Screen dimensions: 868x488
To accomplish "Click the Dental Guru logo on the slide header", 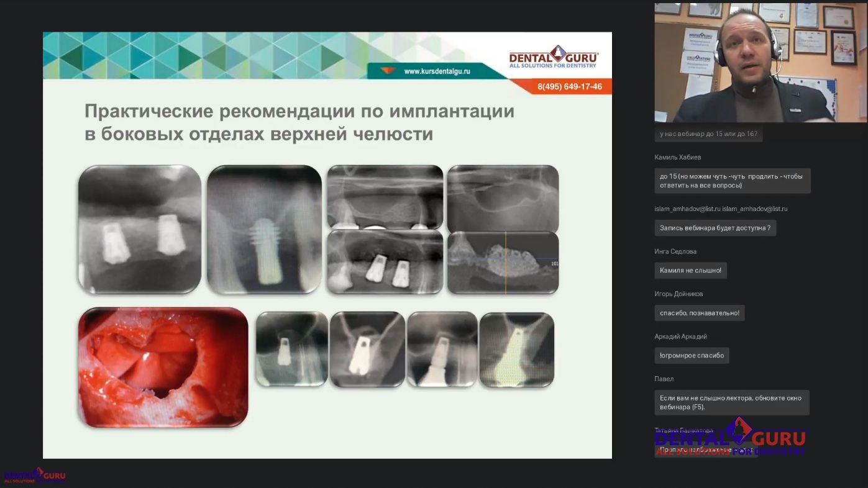I will (553, 58).
